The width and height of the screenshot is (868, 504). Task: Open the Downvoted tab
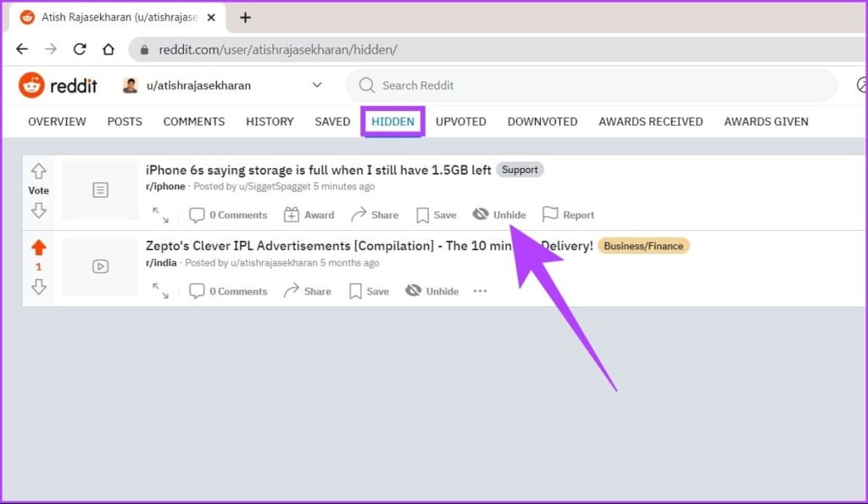(542, 122)
